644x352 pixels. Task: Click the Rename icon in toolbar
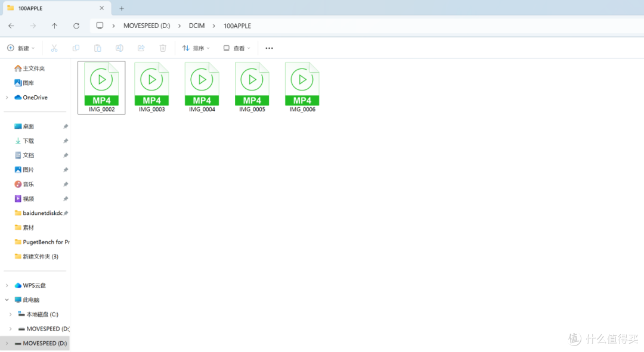tap(119, 48)
